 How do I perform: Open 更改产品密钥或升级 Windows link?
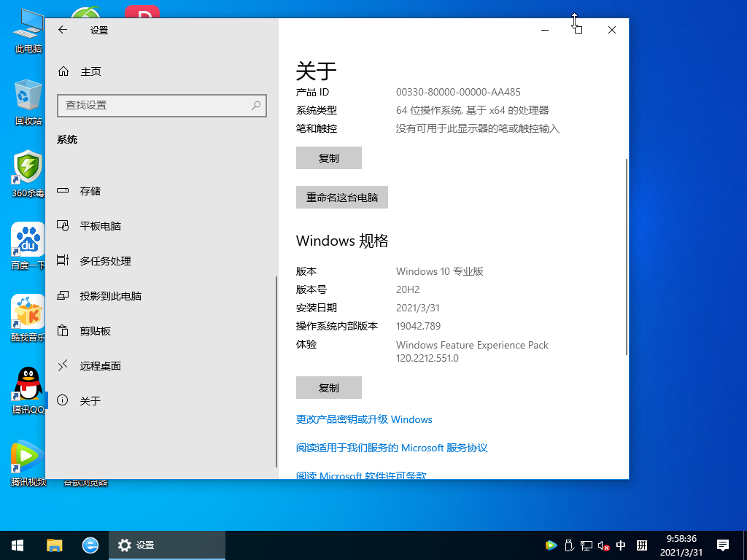tap(363, 419)
